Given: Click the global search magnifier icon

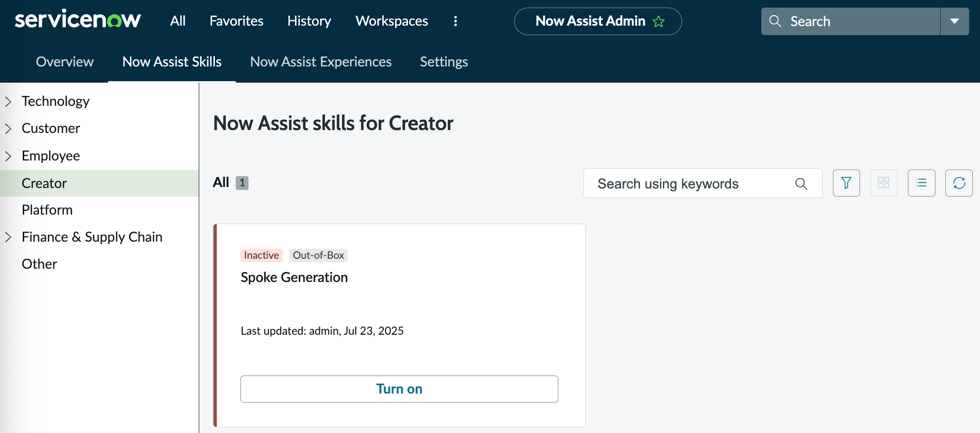Looking at the screenshot, I should (775, 21).
